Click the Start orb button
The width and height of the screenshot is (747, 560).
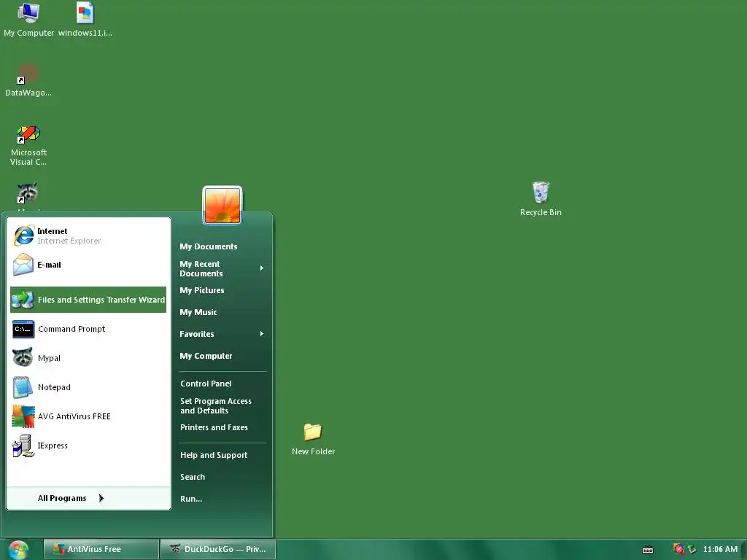18,550
